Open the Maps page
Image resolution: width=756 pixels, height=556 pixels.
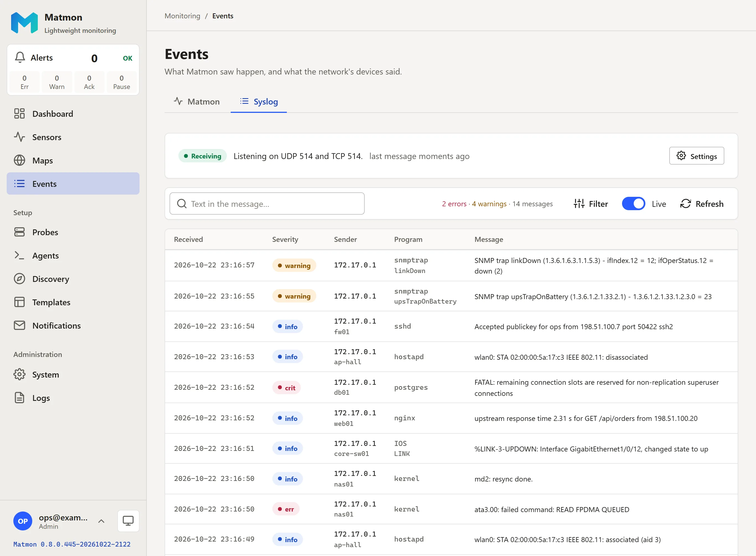73,160
